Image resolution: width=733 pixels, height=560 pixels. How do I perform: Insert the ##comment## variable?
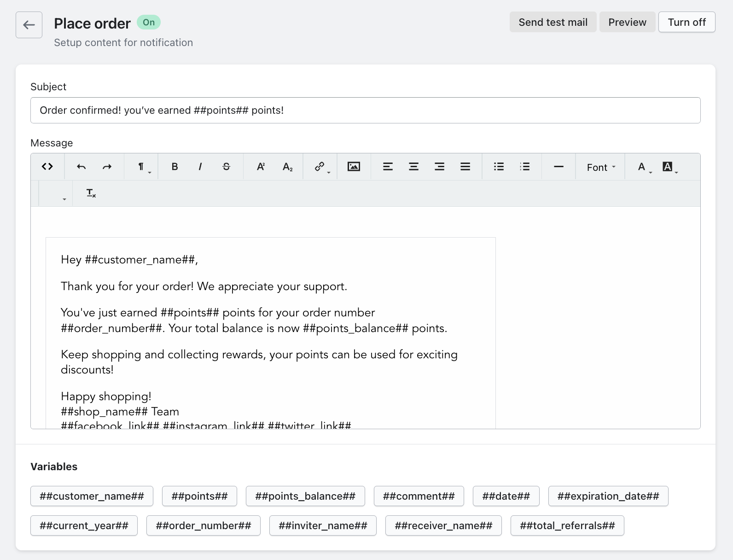point(419,496)
